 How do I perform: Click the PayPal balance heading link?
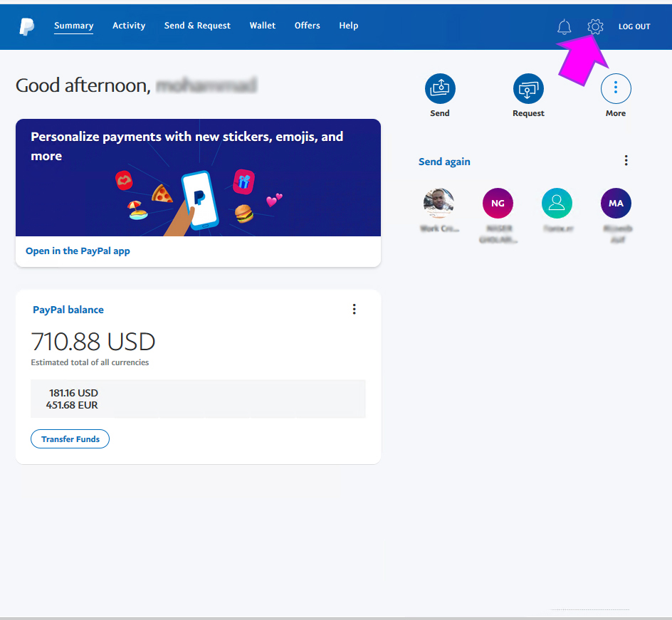(x=68, y=310)
